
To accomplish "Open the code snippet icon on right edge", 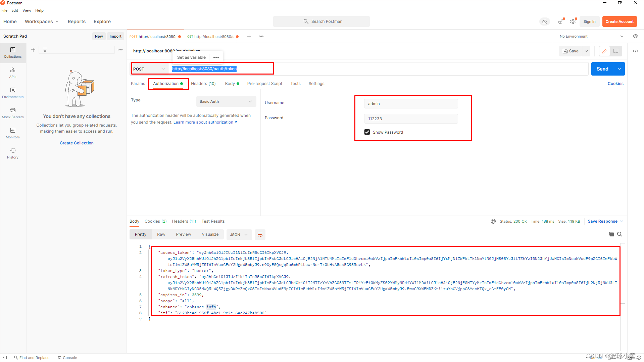I will [x=636, y=51].
